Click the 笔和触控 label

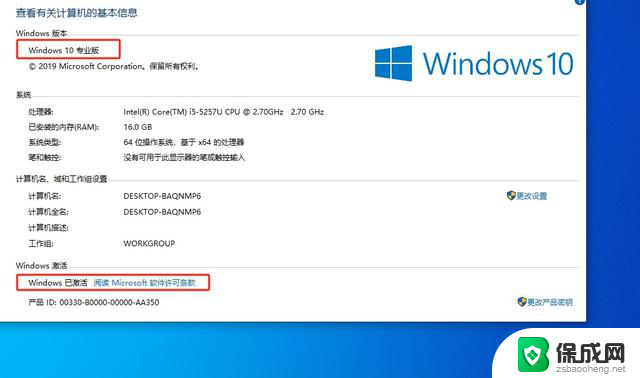coord(44,157)
